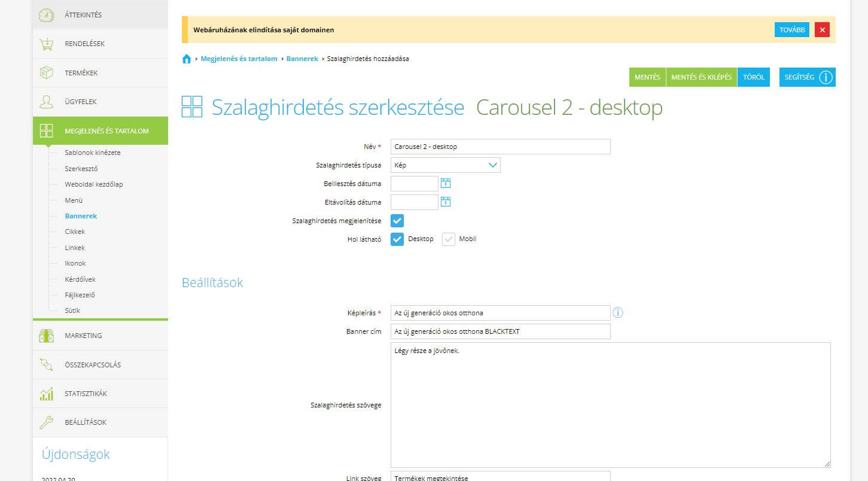The height and width of the screenshot is (481, 868).
Task: Click the Segítség help button
Action: click(808, 77)
